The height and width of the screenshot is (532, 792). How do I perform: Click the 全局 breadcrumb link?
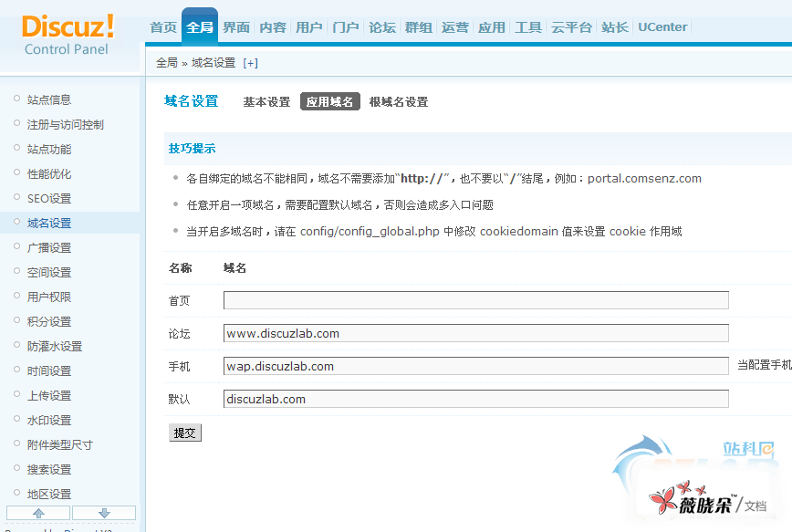166,63
